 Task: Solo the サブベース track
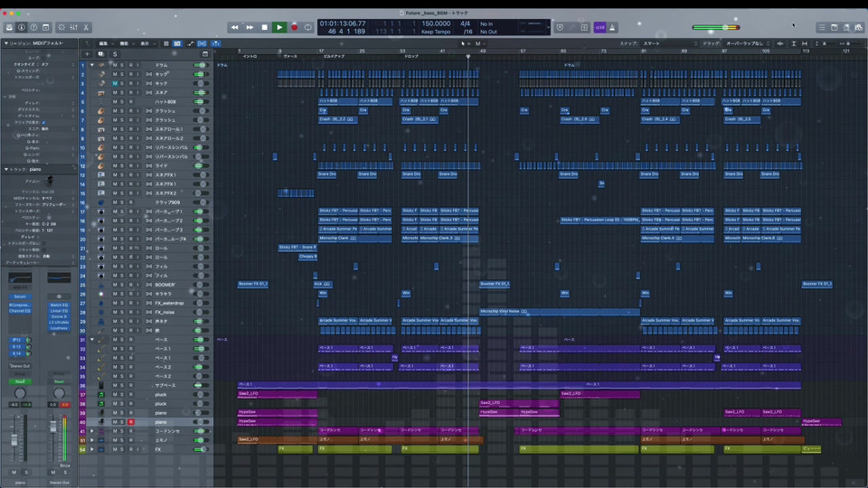tap(122, 386)
